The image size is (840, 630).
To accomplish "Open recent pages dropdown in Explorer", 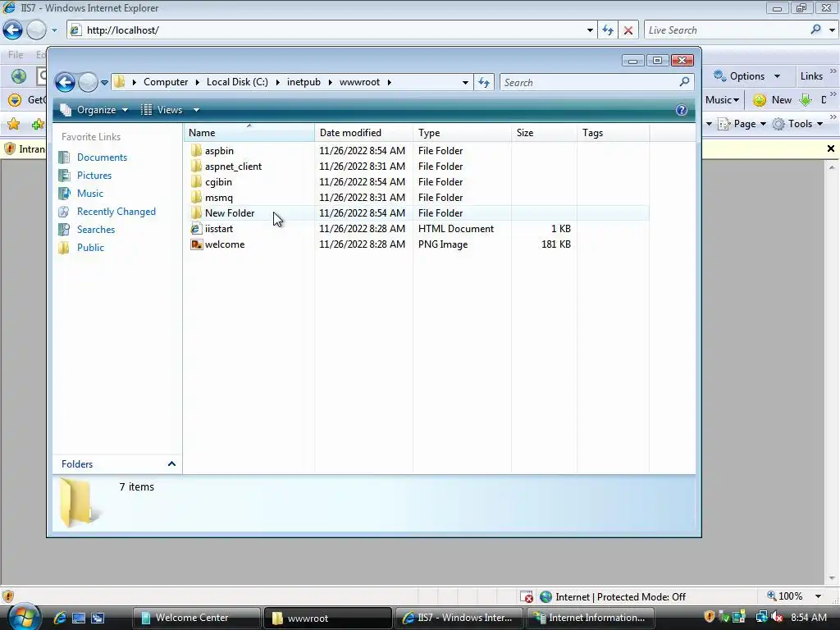I will [104, 83].
